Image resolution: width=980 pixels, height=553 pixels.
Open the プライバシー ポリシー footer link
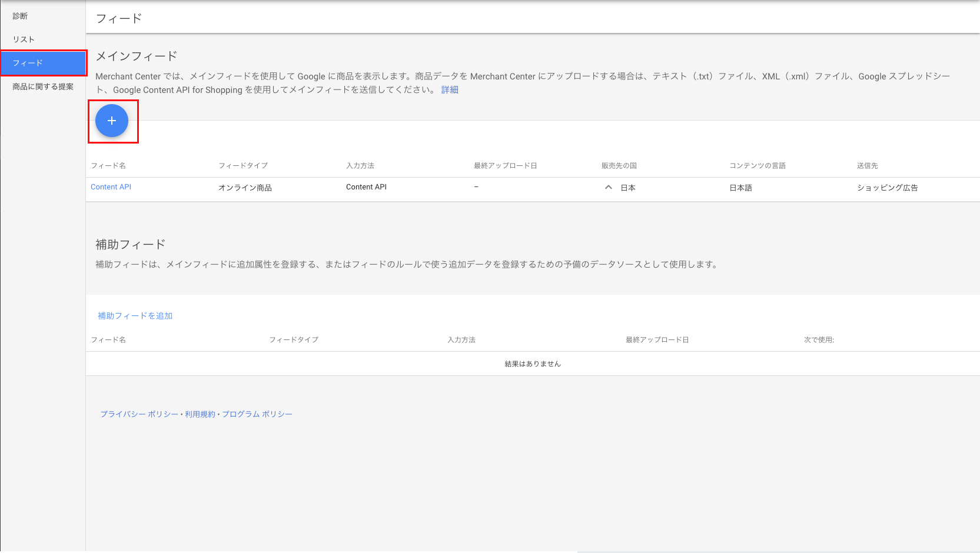139,414
